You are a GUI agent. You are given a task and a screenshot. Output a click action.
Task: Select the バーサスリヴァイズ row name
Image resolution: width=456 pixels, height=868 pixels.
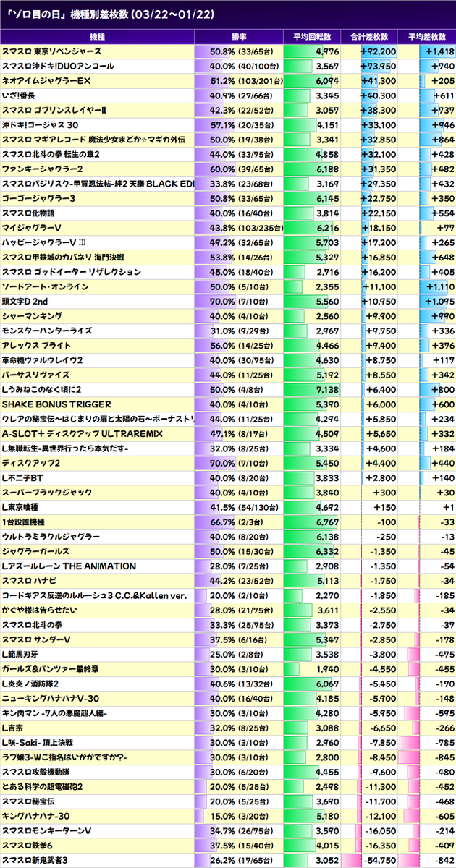36,375
